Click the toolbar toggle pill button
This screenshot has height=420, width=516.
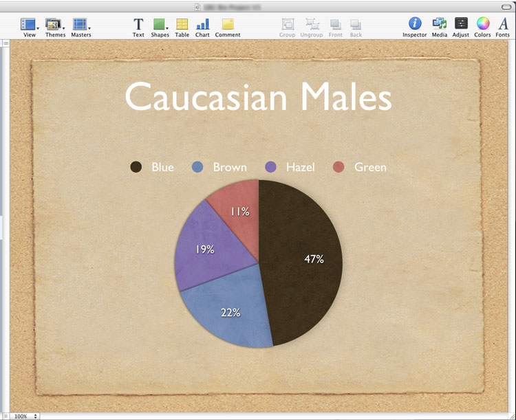[506, 7]
